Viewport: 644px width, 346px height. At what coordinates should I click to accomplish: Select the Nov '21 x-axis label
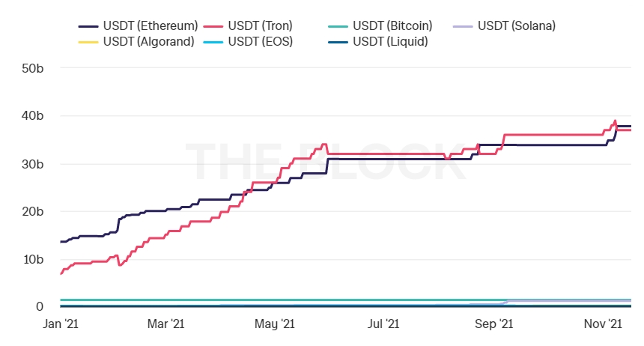(x=604, y=324)
